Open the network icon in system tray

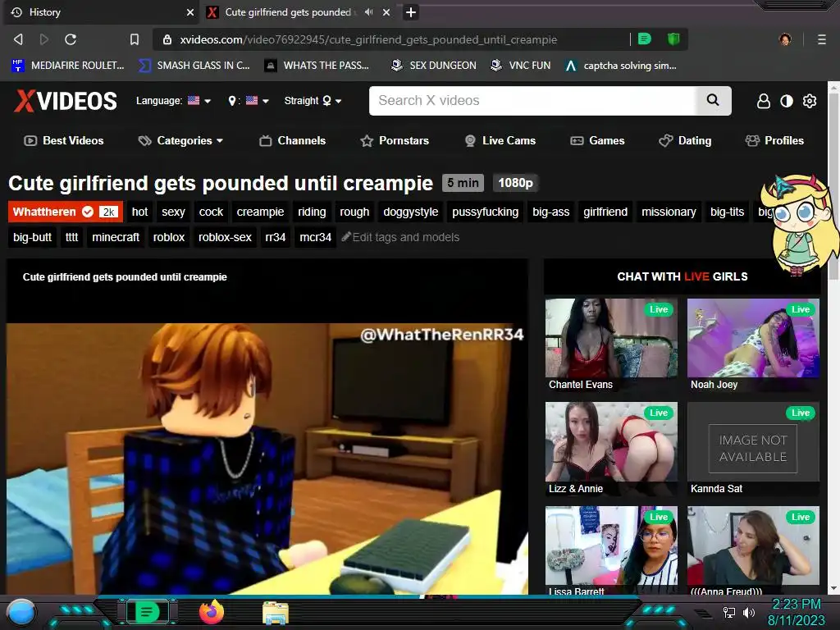(729, 612)
